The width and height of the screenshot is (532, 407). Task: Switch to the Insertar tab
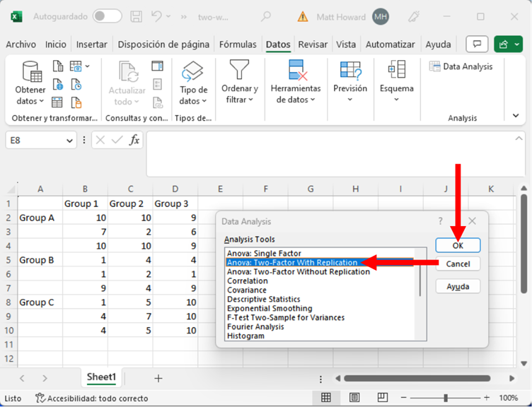pyautogui.click(x=91, y=44)
